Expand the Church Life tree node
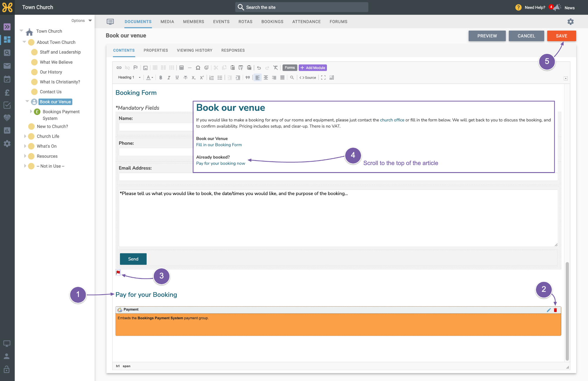Image resolution: width=588 pixels, height=381 pixels. [x=25, y=136]
